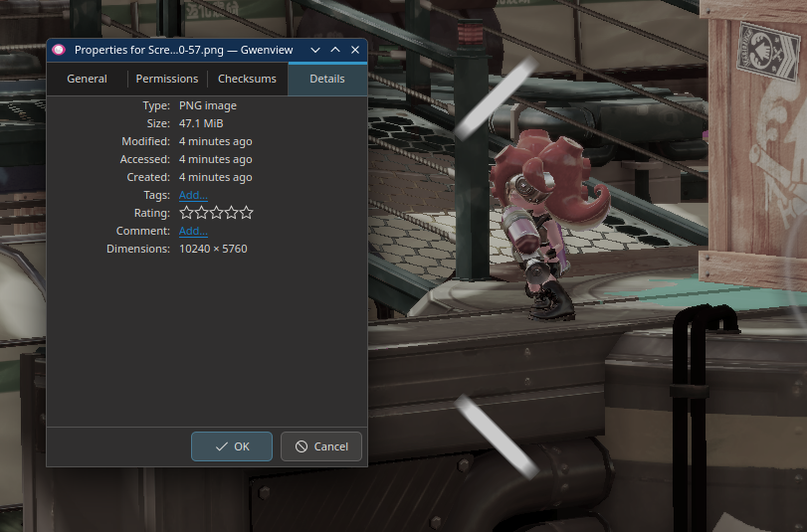Screen dimensions: 807x532
Task: Click the Accessed time value
Action: click(x=216, y=159)
